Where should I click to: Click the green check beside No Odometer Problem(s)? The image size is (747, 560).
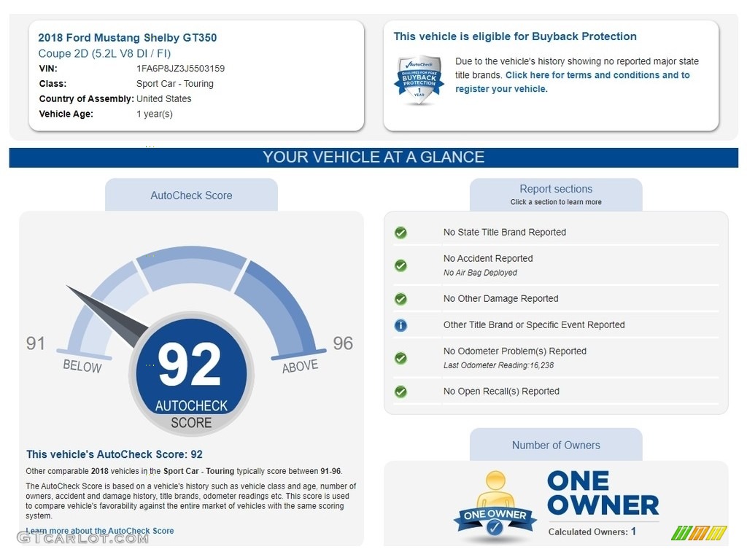400,358
